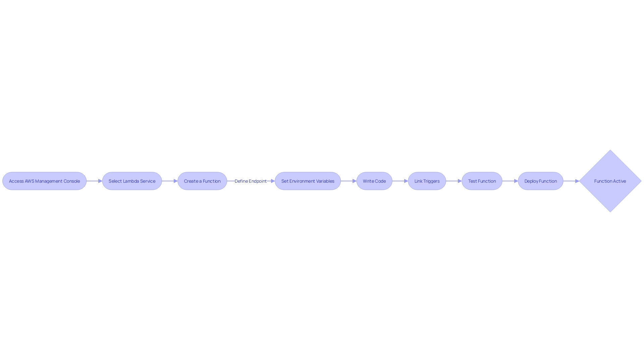Click the Deploy Function node
This screenshot has height=362, width=644.
[540, 181]
